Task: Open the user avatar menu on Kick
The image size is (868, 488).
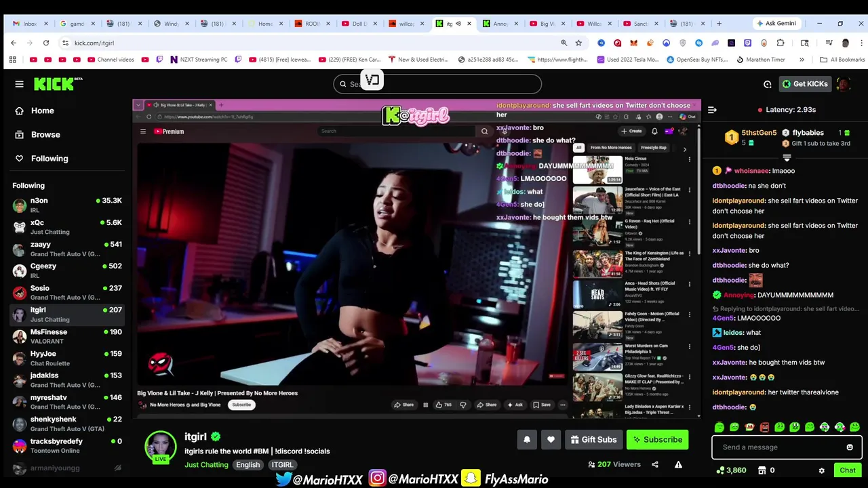Action: click(844, 84)
